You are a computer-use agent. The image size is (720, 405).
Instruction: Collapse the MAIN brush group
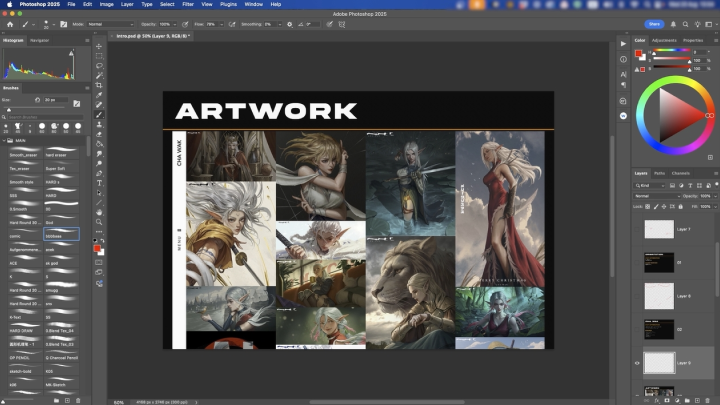4,141
